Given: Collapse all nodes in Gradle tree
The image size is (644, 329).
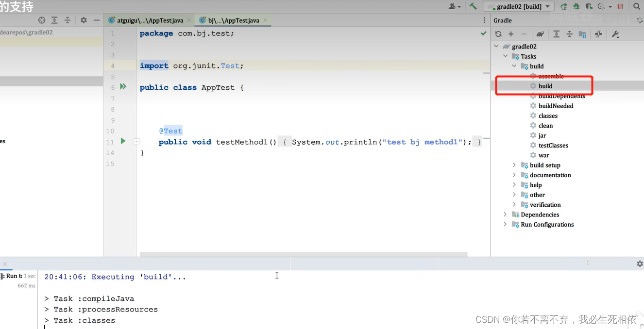Looking at the screenshot, I should click(x=569, y=34).
